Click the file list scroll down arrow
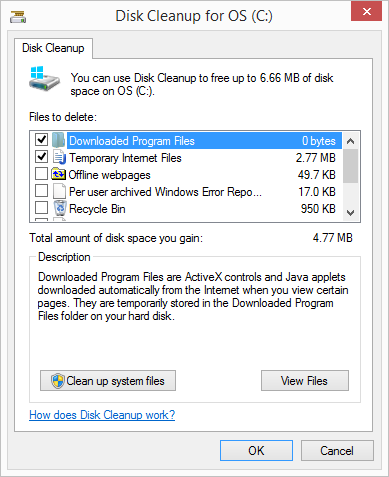The height and width of the screenshot is (477, 389). pyautogui.click(x=350, y=212)
